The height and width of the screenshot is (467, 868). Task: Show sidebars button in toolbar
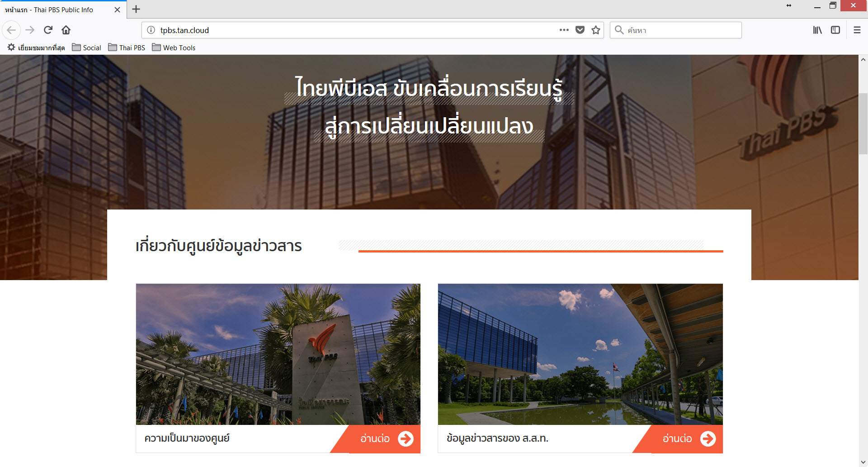click(835, 30)
